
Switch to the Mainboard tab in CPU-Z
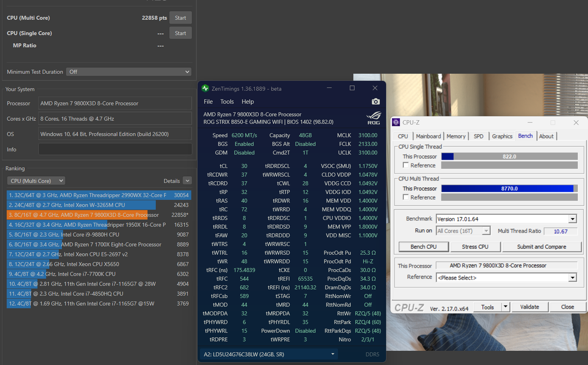pos(428,136)
